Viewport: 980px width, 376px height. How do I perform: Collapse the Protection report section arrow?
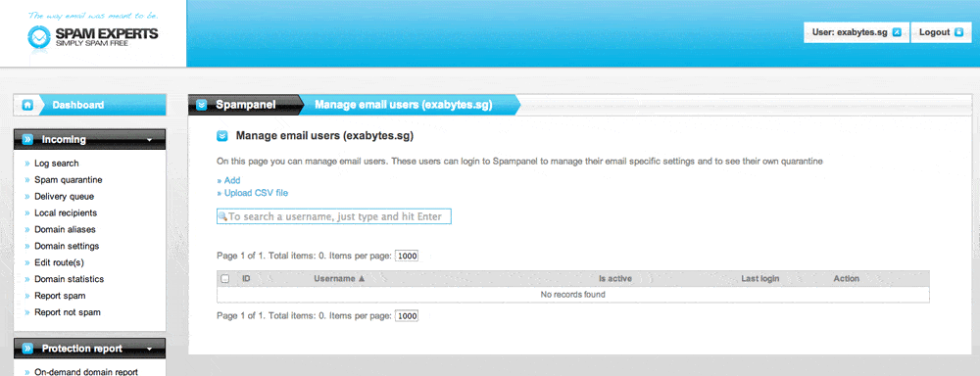click(149, 349)
